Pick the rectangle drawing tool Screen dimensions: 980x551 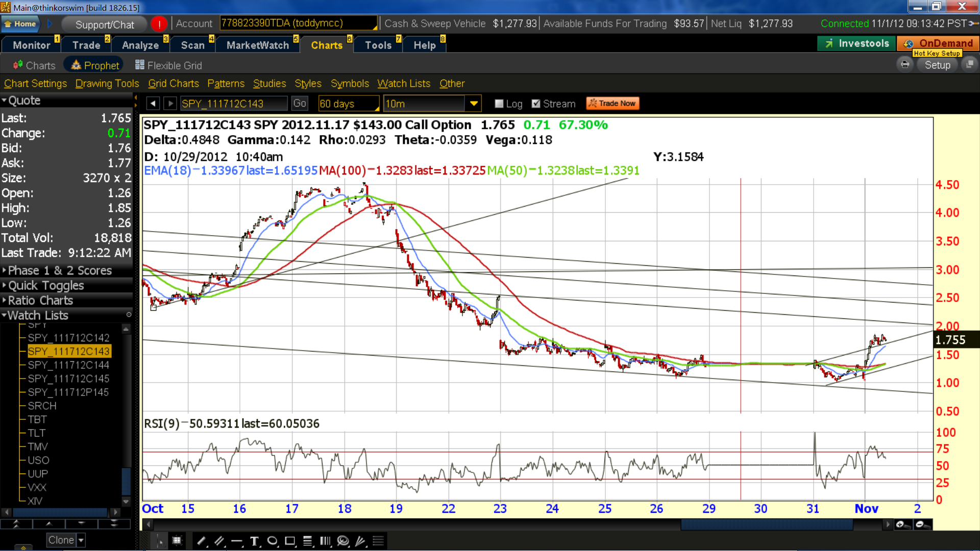290,541
